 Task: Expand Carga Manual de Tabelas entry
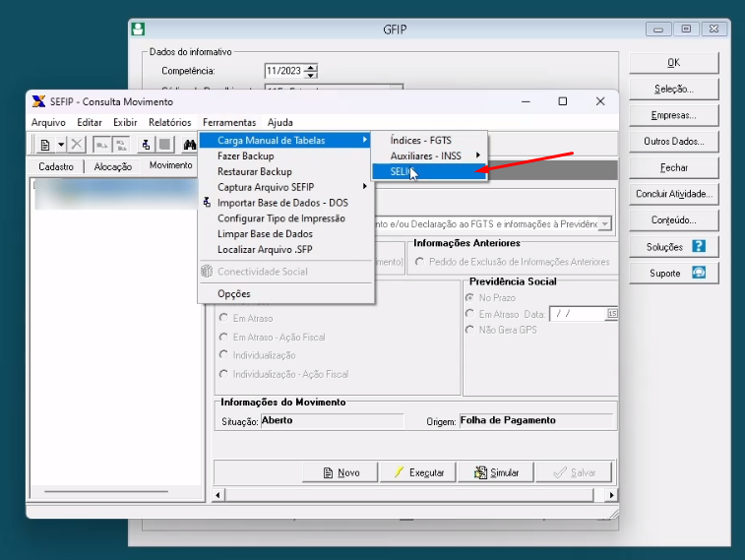(x=285, y=140)
